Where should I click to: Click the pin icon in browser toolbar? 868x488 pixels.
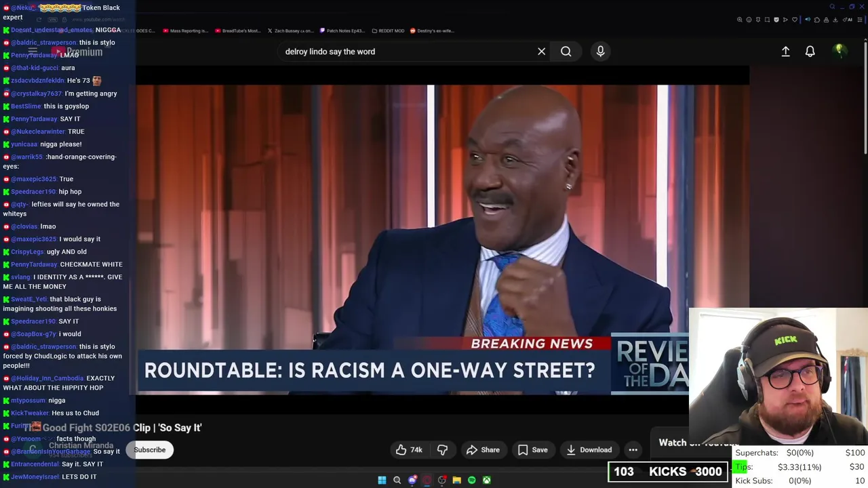pyautogui.click(x=758, y=20)
